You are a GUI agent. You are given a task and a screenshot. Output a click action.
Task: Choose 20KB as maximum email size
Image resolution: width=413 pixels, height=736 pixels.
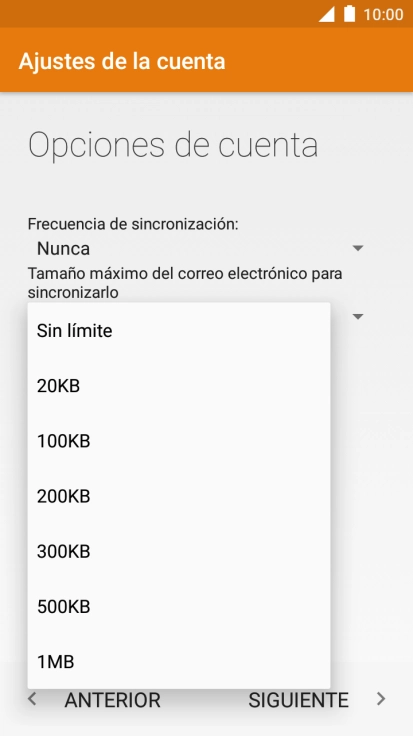179,386
